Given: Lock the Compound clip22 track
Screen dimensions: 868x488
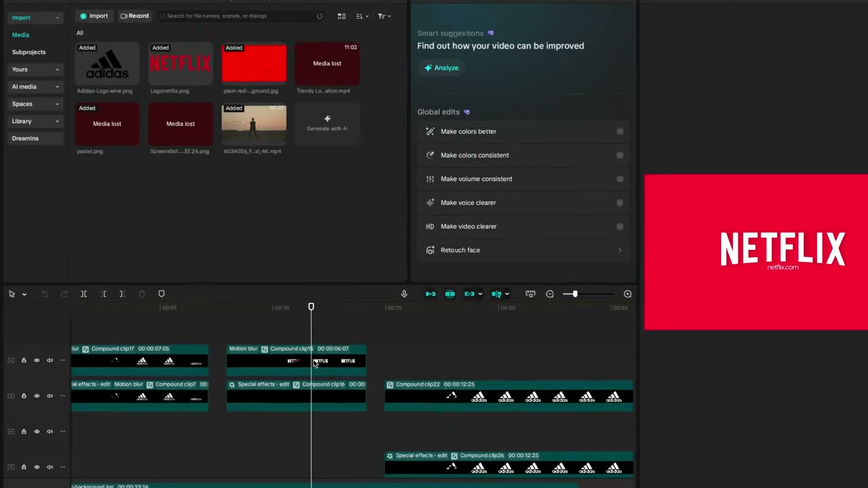Looking at the screenshot, I should click(24, 396).
